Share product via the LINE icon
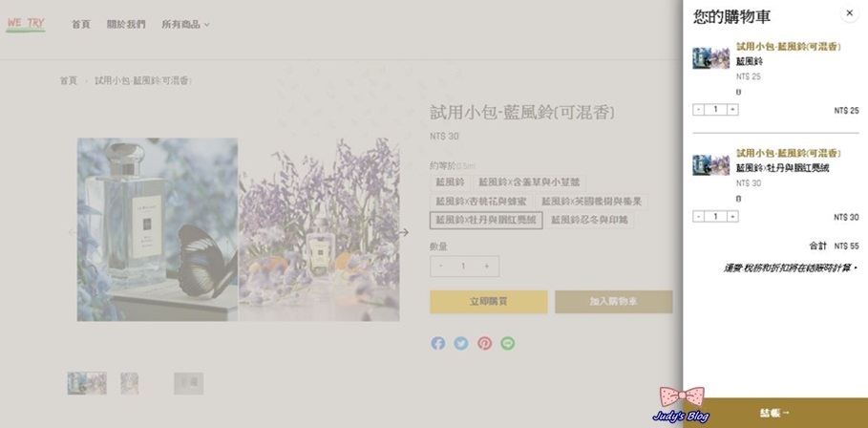Screen dimensions: 868x428 pos(508,343)
